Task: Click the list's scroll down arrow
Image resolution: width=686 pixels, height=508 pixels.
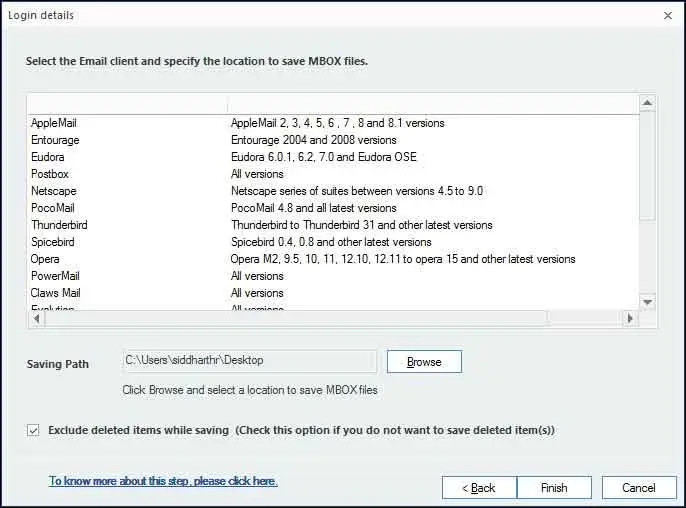Action: point(647,302)
